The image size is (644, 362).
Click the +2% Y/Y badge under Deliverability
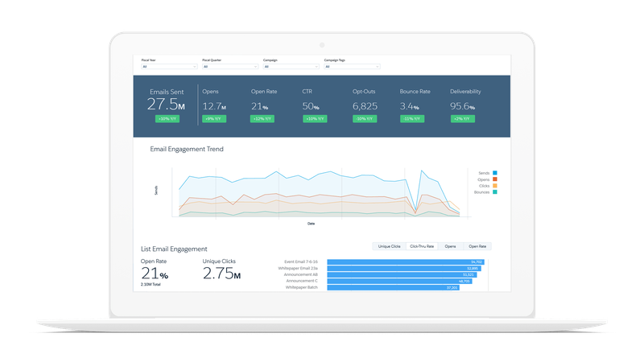point(463,118)
